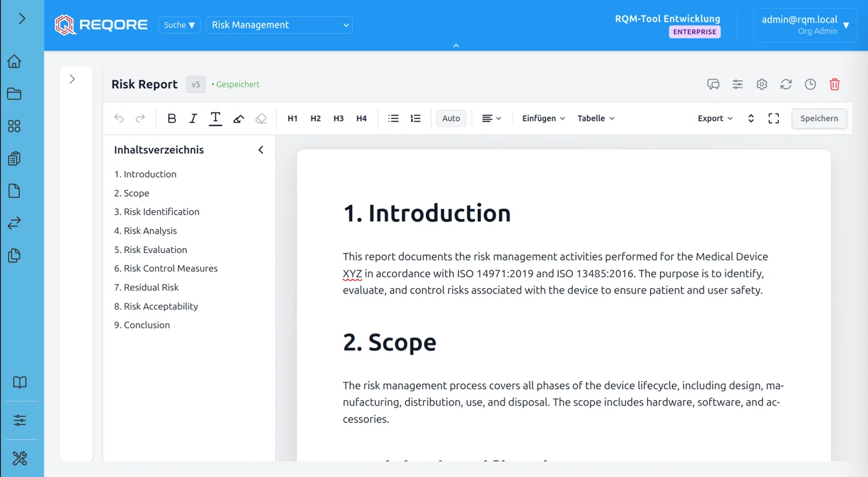Screen dimensions: 868x477
Task: Open the folder icon in the left sidebar
Action: 14,94
